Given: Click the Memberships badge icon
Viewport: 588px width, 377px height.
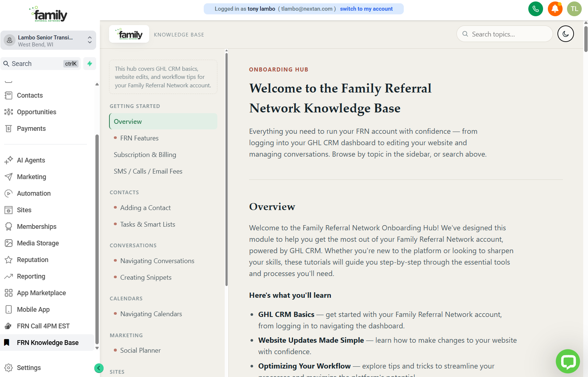Looking at the screenshot, I should pyautogui.click(x=8, y=227).
